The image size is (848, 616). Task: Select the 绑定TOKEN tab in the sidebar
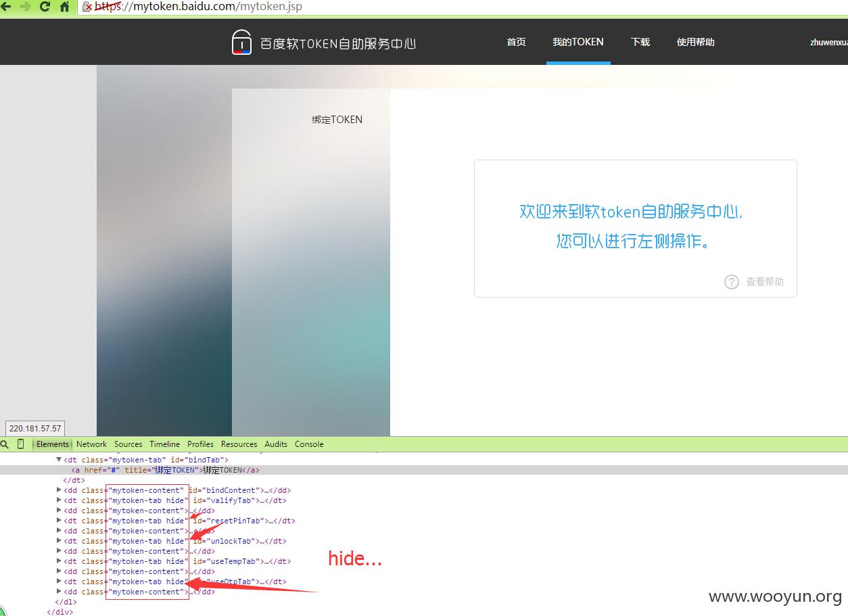(x=337, y=120)
